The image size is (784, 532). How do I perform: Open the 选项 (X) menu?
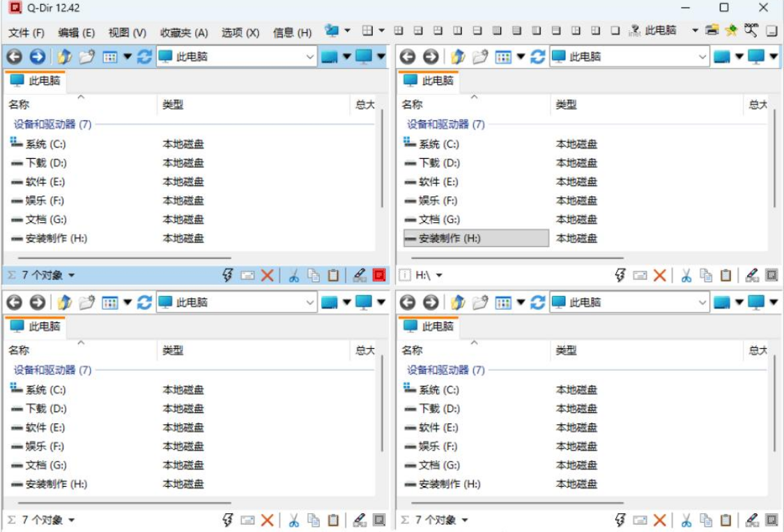click(240, 33)
